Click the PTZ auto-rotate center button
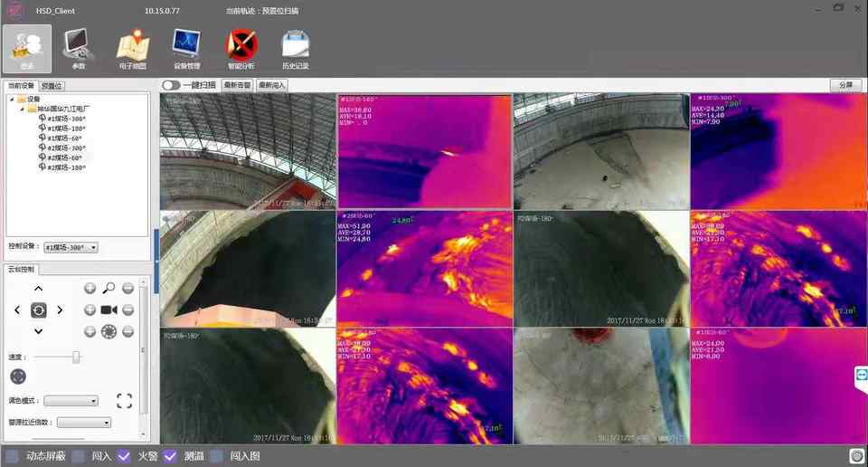 [x=38, y=310]
